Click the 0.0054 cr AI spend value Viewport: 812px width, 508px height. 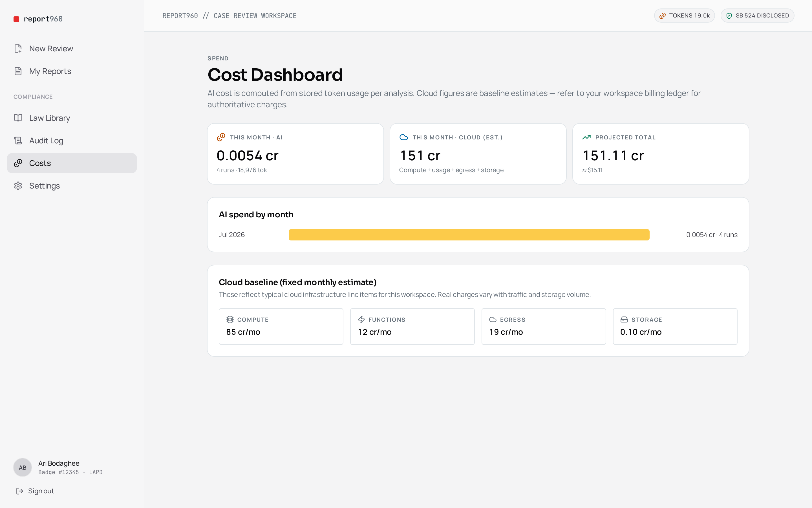click(x=248, y=156)
